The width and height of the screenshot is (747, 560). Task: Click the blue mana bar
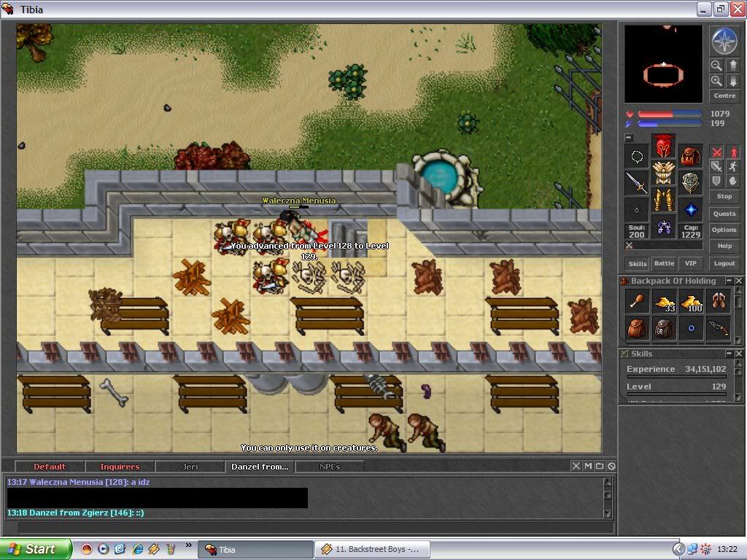(x=670, y=124)
